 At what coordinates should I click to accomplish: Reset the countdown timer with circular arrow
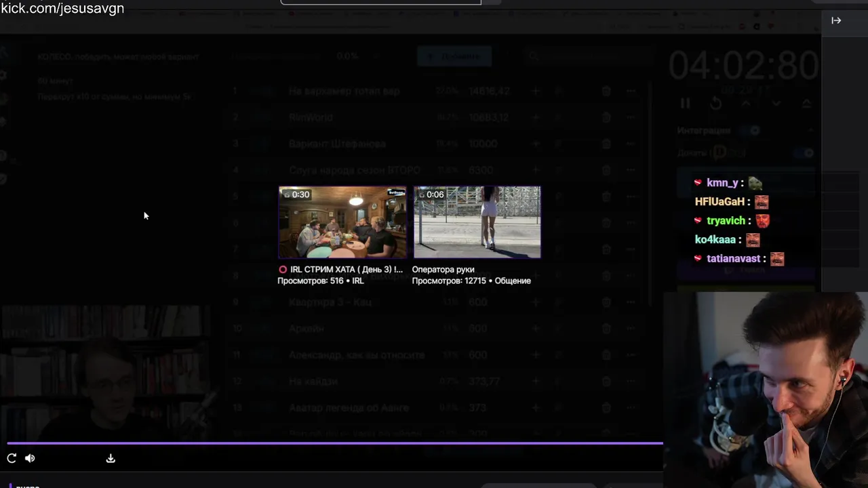[x=715, y=104]
